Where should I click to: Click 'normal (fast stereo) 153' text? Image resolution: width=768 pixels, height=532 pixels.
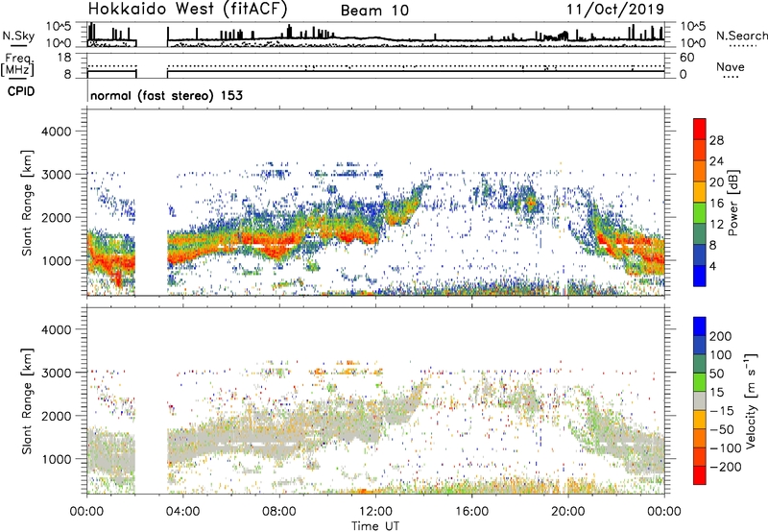coord(166,95)
